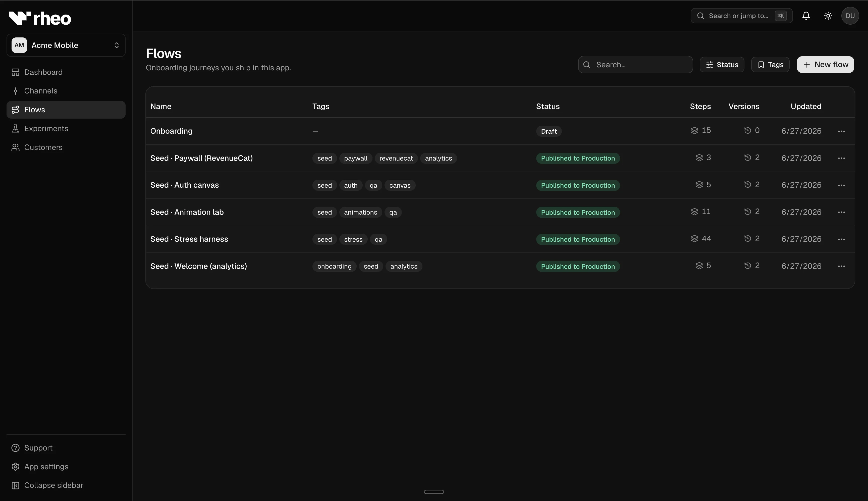
Task: Open more actions for Welcome (analytics) row
Action: pyautogui.click(x=841, y=266)
